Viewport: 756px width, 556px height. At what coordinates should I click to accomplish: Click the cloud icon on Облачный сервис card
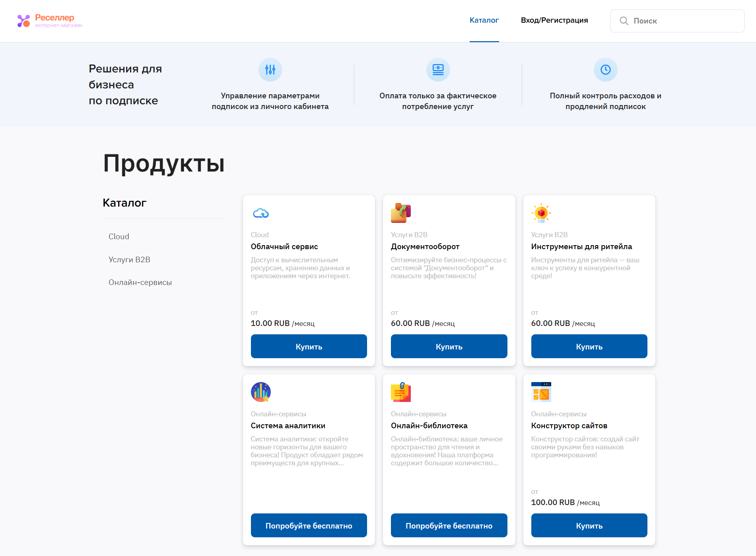pos(261,213)
